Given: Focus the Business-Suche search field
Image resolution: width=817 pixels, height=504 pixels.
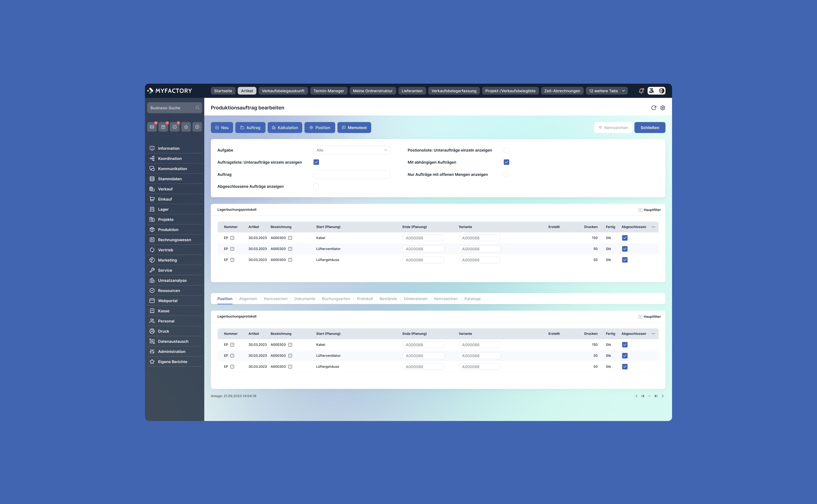Looking at the screenshot, I should 175,108.
